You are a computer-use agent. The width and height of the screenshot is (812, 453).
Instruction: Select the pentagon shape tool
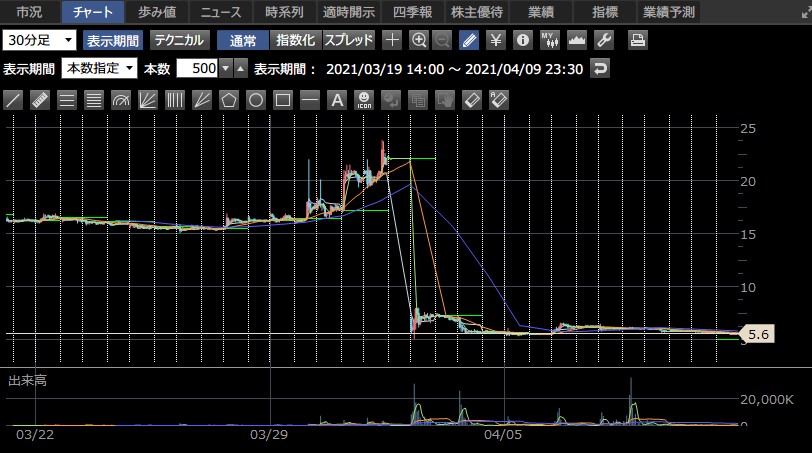point(229,100)
